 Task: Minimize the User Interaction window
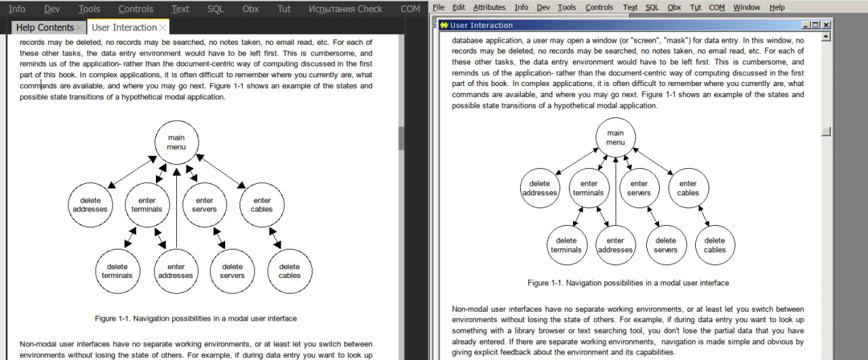(806, 25)
